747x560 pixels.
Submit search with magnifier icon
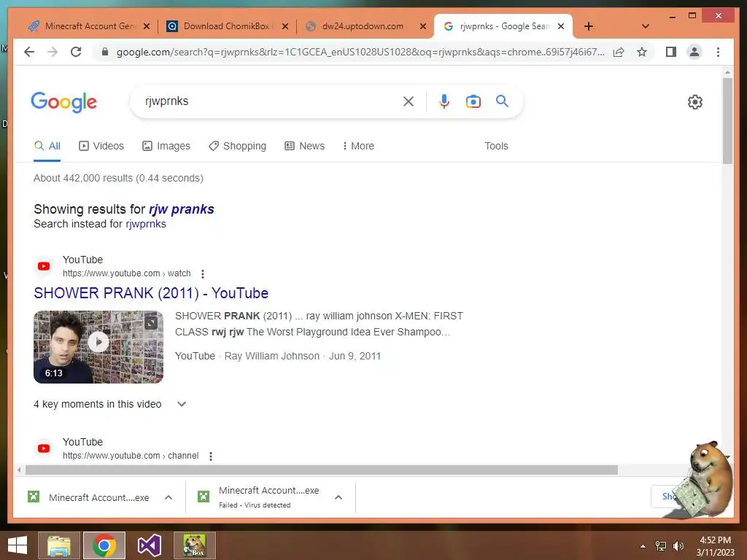(502, 101)
